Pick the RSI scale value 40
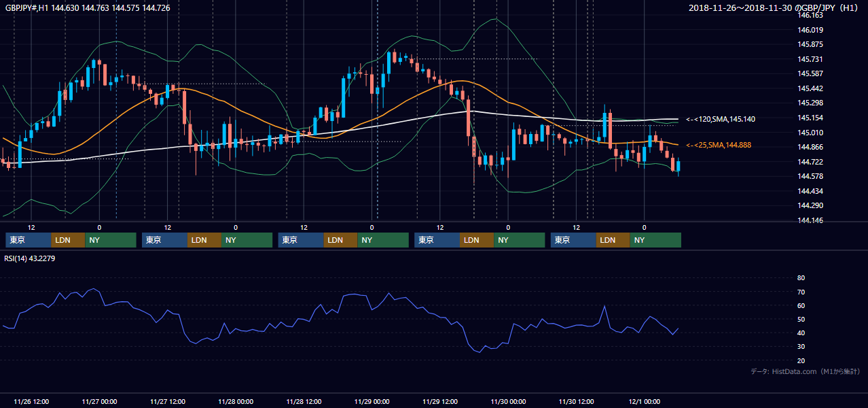This screenshot has width=868, height=408. pyautogui.click(x=801, y=333)
